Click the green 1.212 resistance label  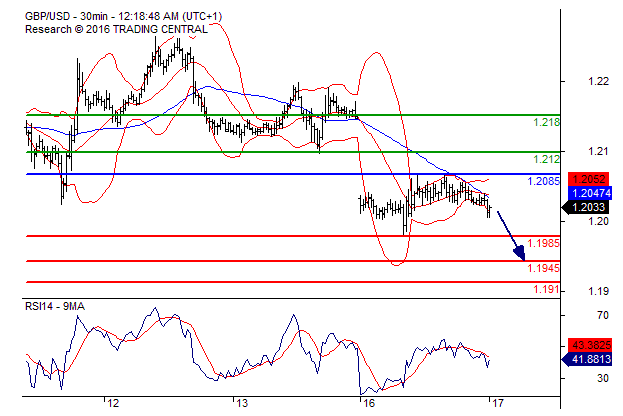click(546, 159)
